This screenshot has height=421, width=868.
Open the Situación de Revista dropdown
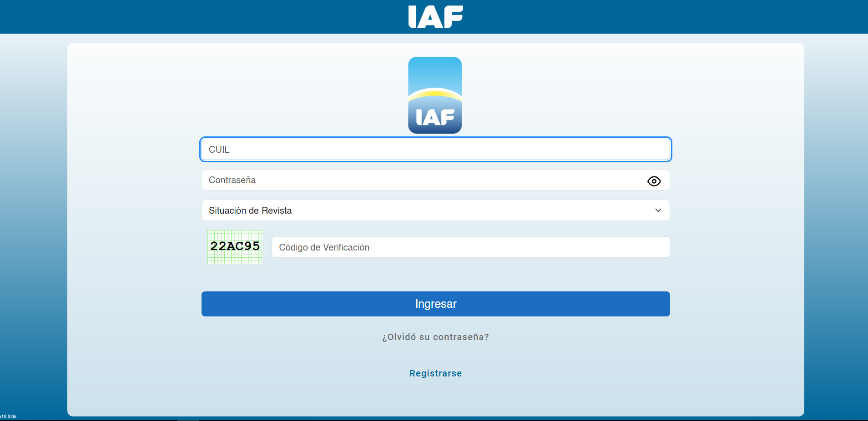435,210
